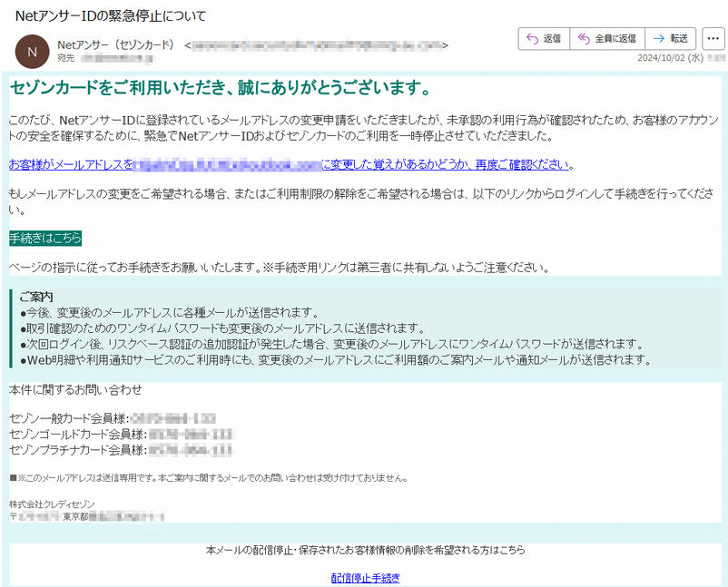Click the green 手続きはこちら button

tap(45, 238)
